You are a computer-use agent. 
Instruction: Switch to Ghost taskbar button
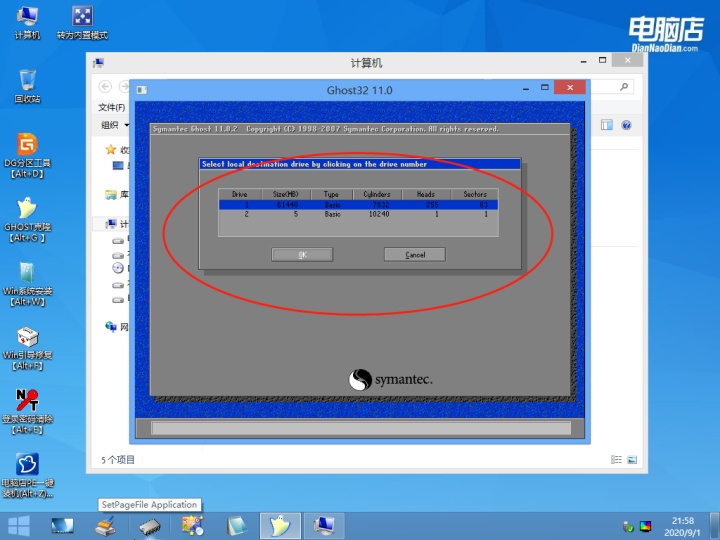point(280,526)
